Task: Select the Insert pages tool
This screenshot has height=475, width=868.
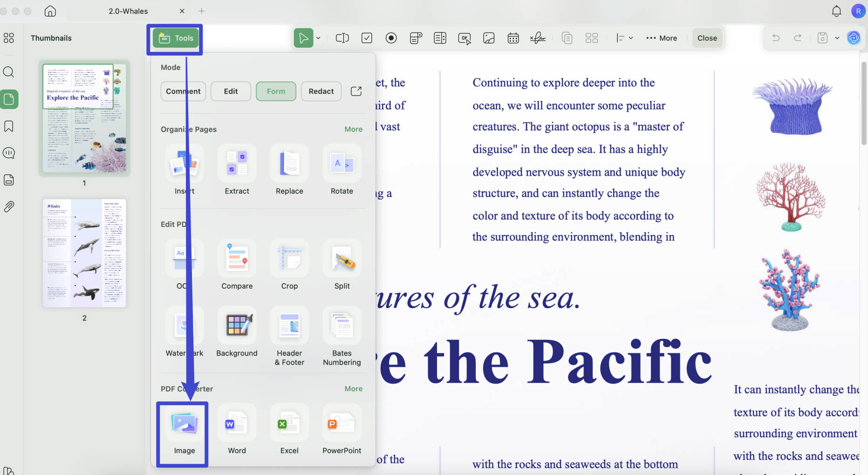Action: coord(185,170)
